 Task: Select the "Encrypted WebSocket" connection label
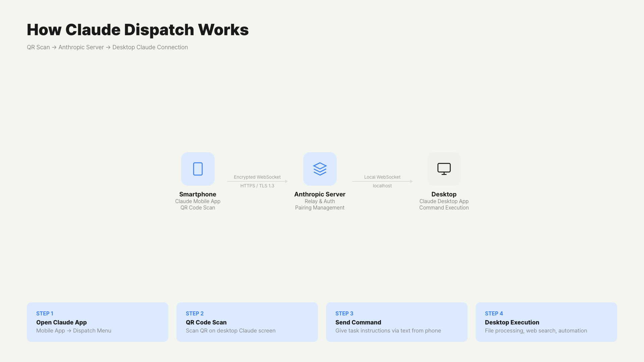click(x=257, y=177)
